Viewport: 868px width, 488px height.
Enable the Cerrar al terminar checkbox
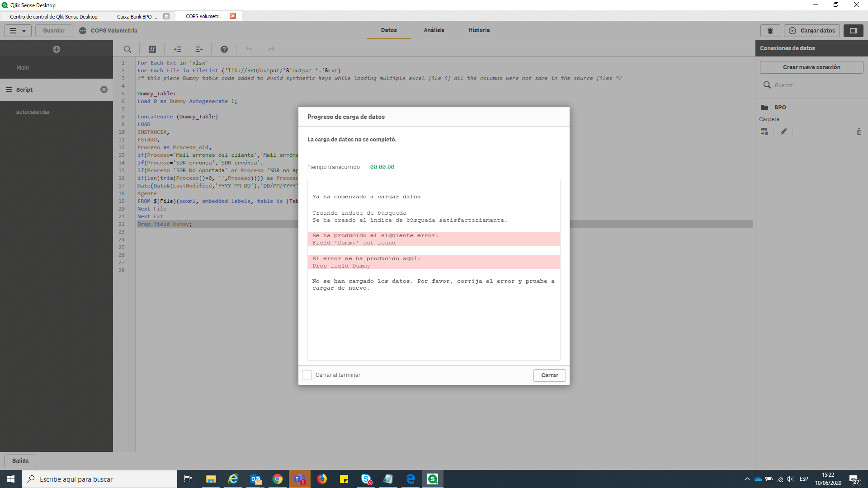(307, 375)
